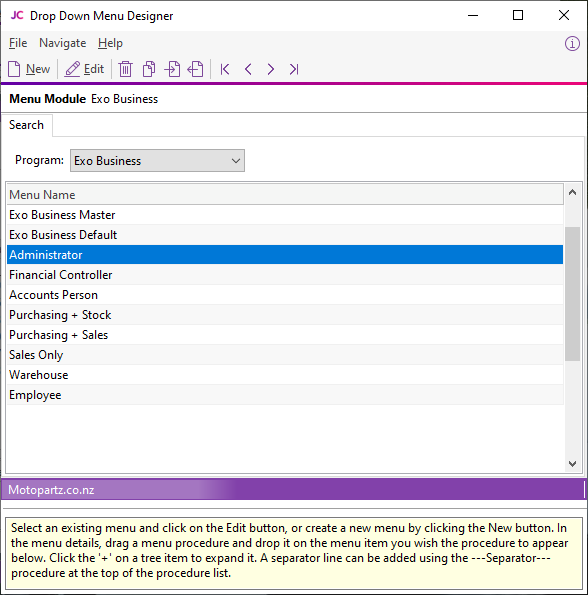Select Exo Business Default row
The width and height of the screenshot is (588, 595).
[285, 235]
